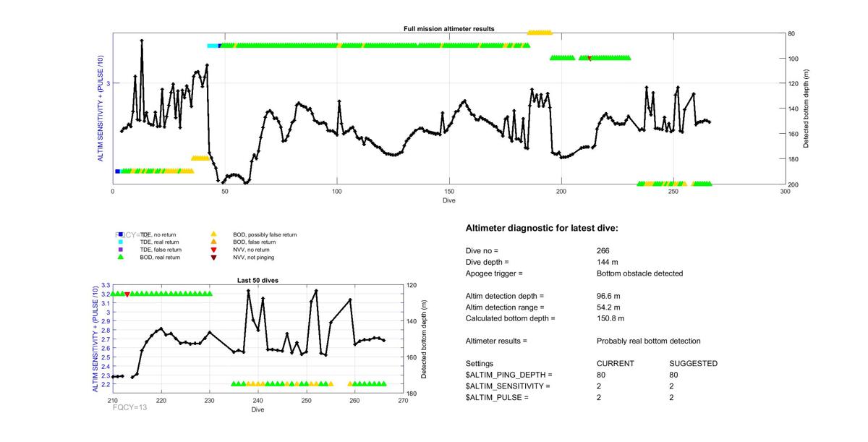Viewport: 868px width, 442px height.
Task: Click the 'Altim detection range =' label
Action: [505, 307]
